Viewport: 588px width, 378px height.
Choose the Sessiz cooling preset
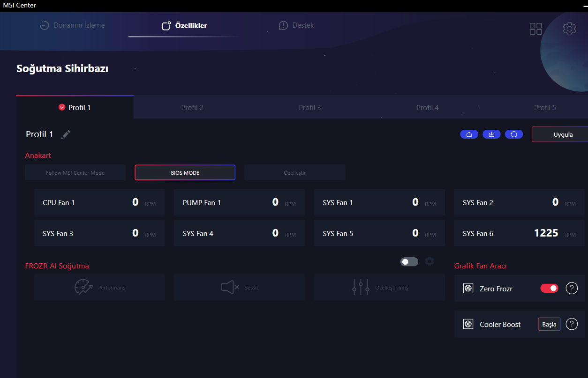coord(239,287)
